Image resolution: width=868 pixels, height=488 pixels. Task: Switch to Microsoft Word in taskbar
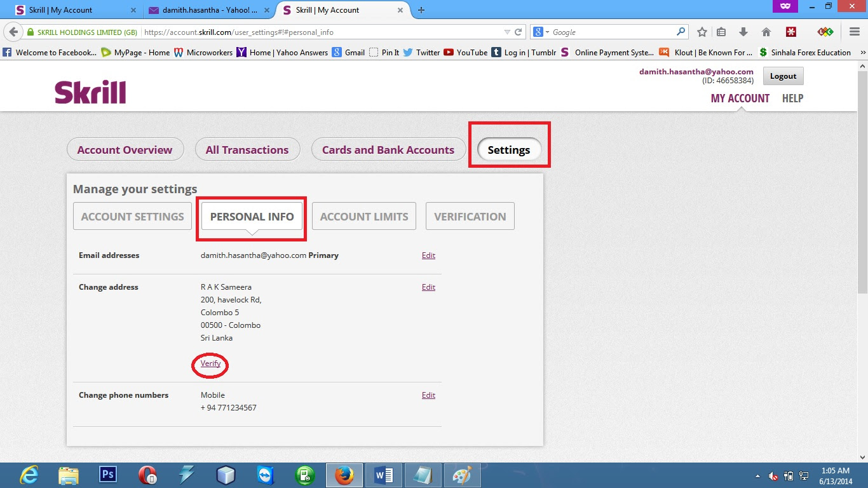click(x=384, y=475)
